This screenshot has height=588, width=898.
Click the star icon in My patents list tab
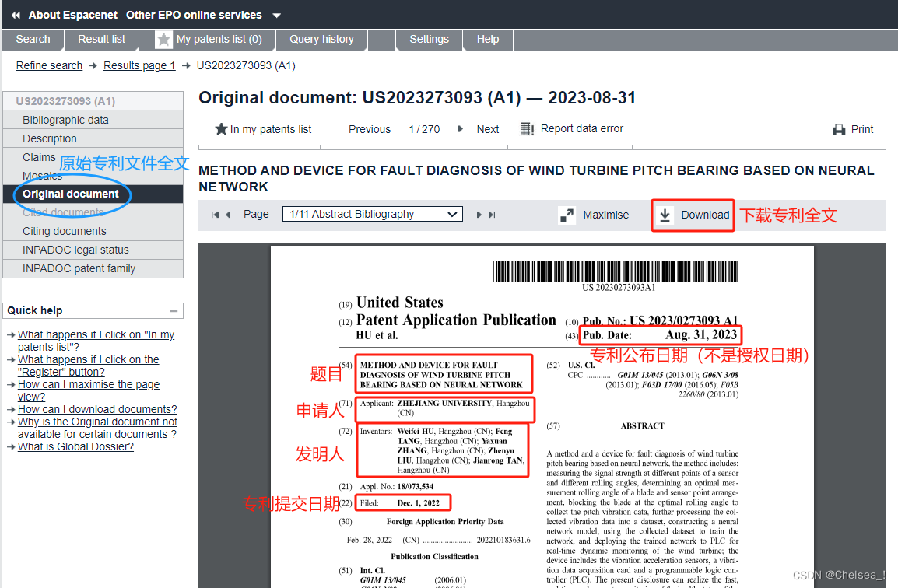click(x=163, y=40)
